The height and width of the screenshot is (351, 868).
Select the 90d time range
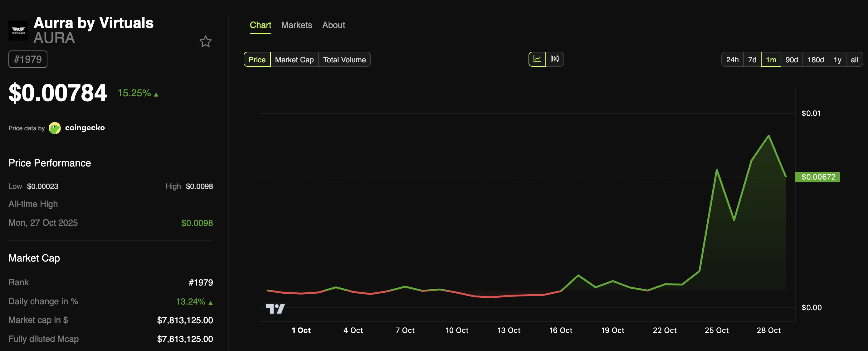tap(792, 59)
